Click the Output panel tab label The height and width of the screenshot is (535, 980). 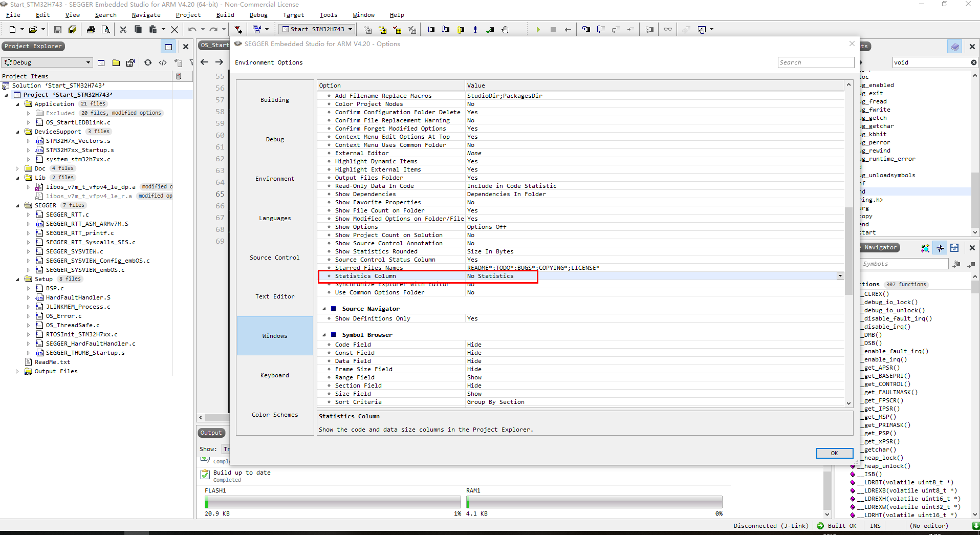click(211, 433)
